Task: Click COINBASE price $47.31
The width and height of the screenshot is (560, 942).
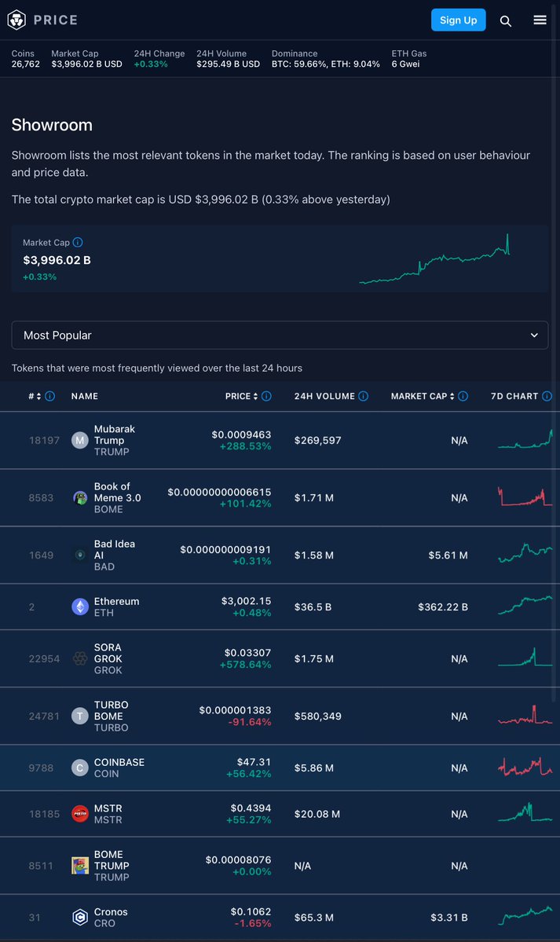Action: (254, 762)
